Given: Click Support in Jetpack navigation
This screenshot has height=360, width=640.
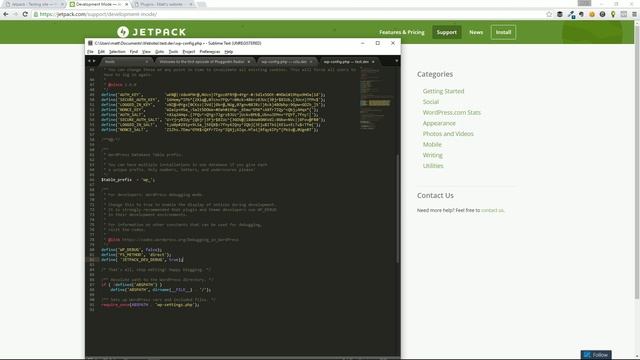Looking at the screenshot, I should (447, 32).
